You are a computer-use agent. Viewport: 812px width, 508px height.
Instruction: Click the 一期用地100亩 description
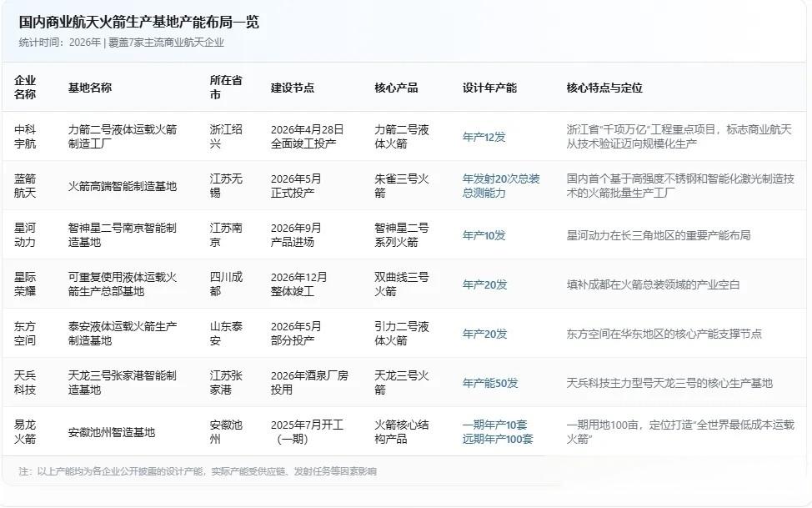[680, 432]
